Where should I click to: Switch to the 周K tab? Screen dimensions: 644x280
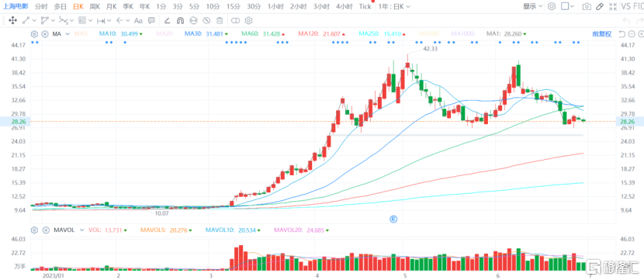coord(95,6)
